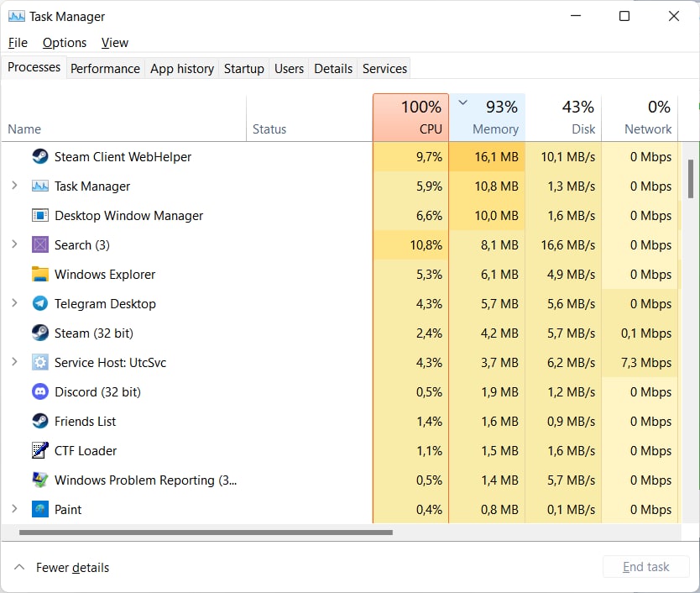Select the Steam Client WebHelper row name
The width and height of the screenshot is (700, 593).
[x=123, y=157]
